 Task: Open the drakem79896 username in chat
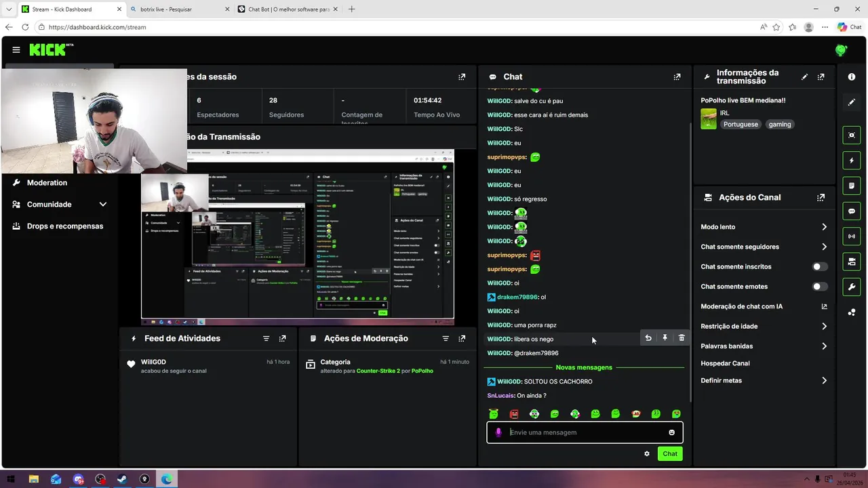tap(517, 297)
